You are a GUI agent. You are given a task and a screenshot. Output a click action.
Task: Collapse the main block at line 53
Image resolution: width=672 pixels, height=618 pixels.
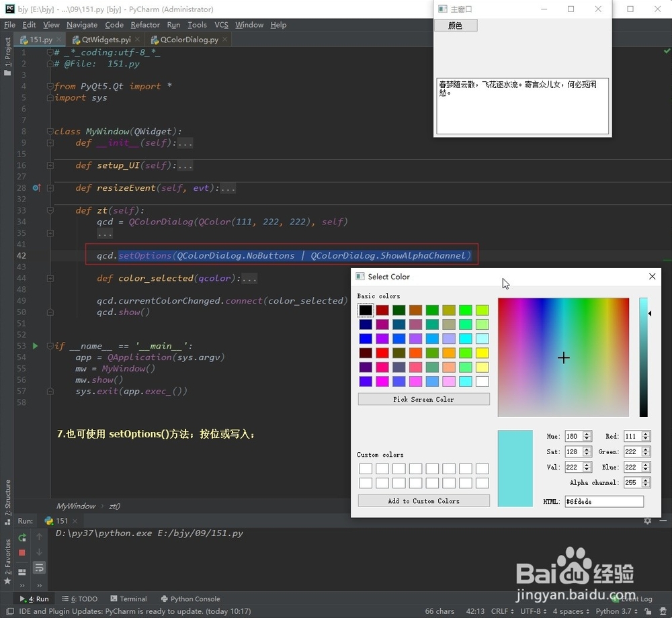pos(50,346)
